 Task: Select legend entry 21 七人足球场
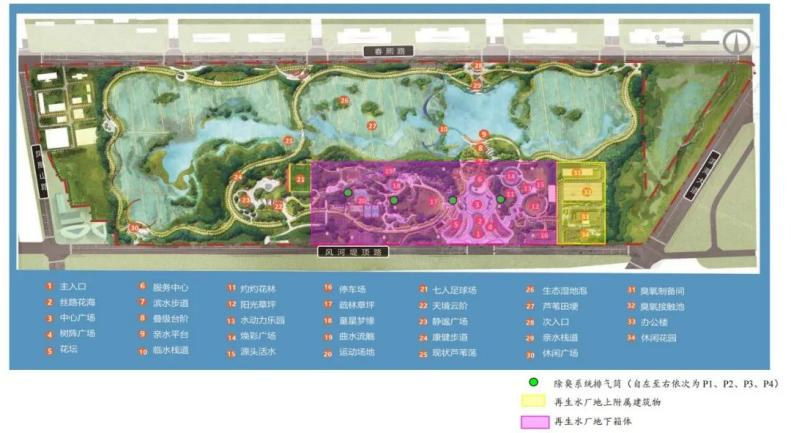coord(448,290)
